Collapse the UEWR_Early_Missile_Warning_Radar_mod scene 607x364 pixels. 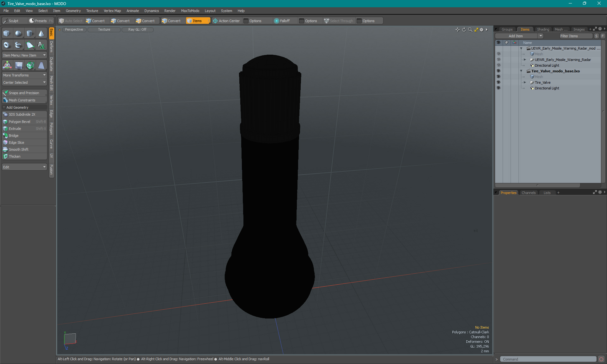[521, 48]
